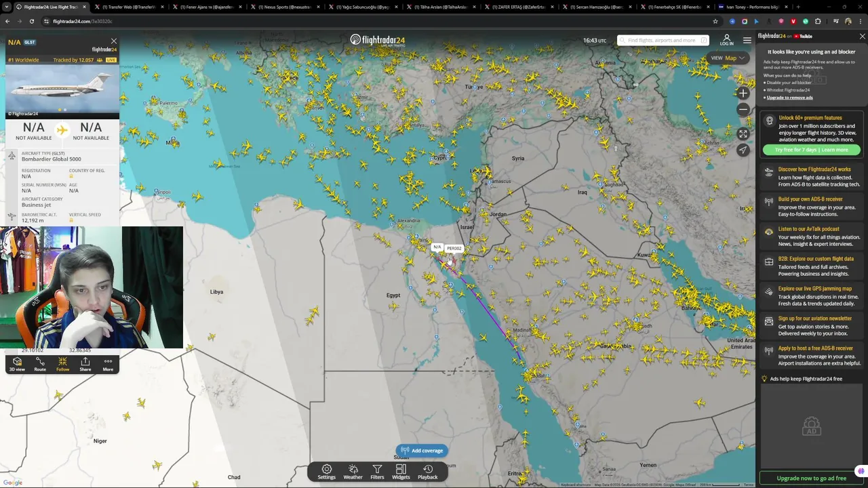Viewport: 868px width, 488px height.
Task: Click the LOG IN user icon
Action: point(726,40)
